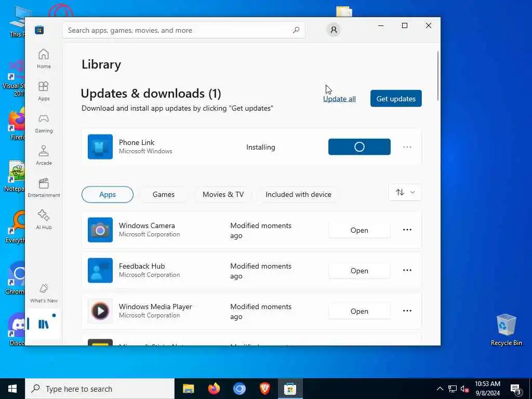Launch Brave browser from taskbar
Viewport: 532px width, 399px height.
(264, 389)
